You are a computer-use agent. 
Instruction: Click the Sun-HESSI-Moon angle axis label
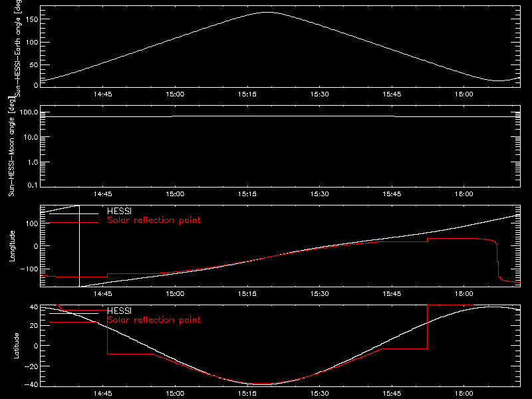pos(11,146)
